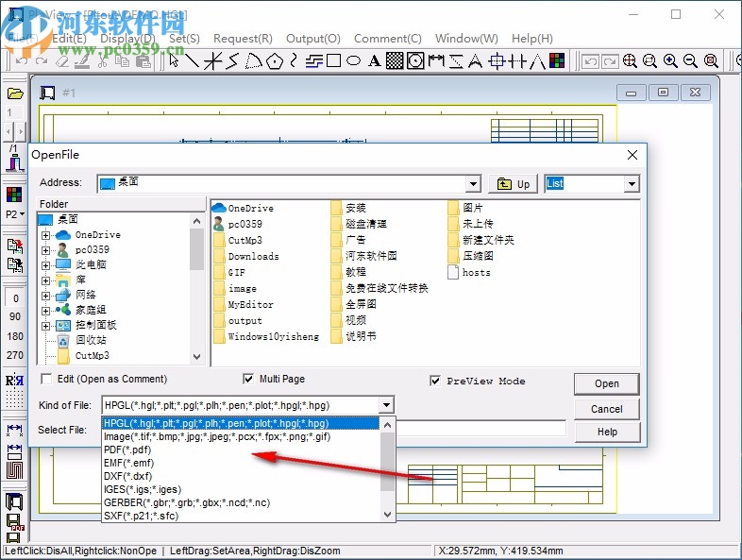This screenshot has height=560, width=742.
Task: Click the Up folder button
Action: [513, 183]
